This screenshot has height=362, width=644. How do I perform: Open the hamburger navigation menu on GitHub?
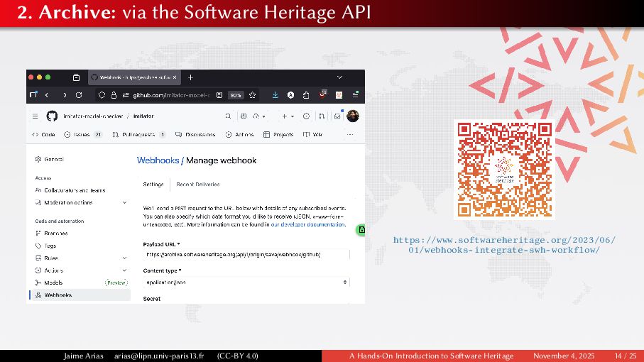click(36, 116)
